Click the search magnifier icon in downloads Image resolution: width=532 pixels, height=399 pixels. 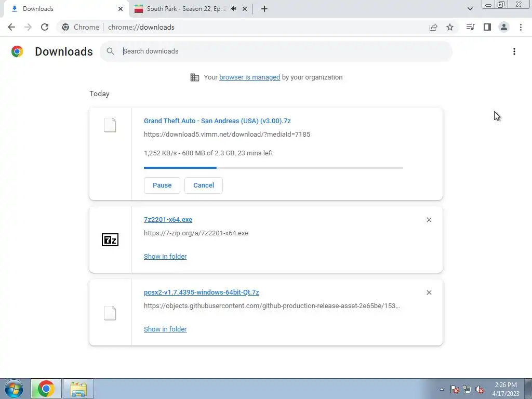point(110,51)
